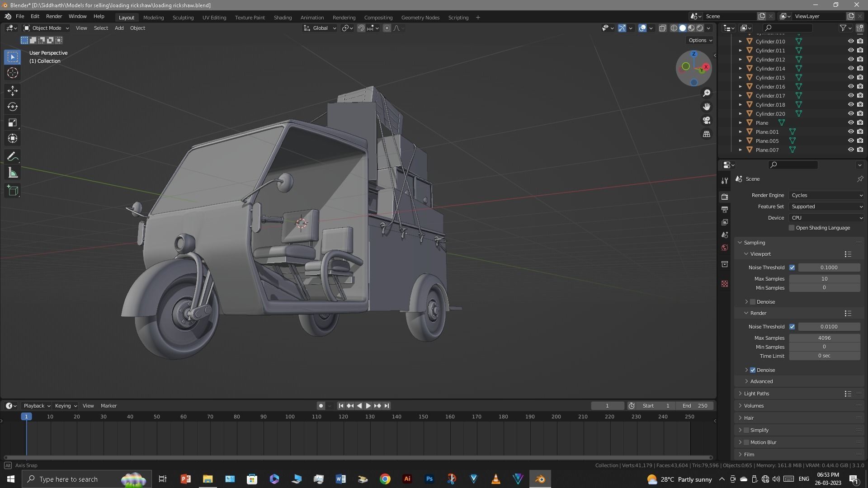Open Object Mode dropdown
868x488 pixels.
[46, 28]
